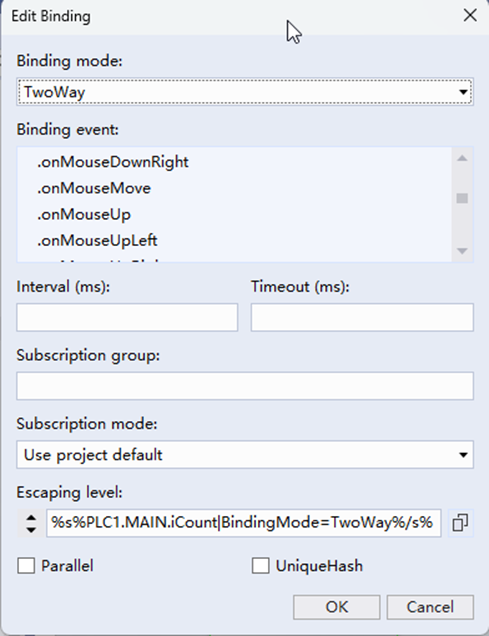Open the Subscription mode dropdown
This screenshot has height=636, width=489.
tap(245, 455)
